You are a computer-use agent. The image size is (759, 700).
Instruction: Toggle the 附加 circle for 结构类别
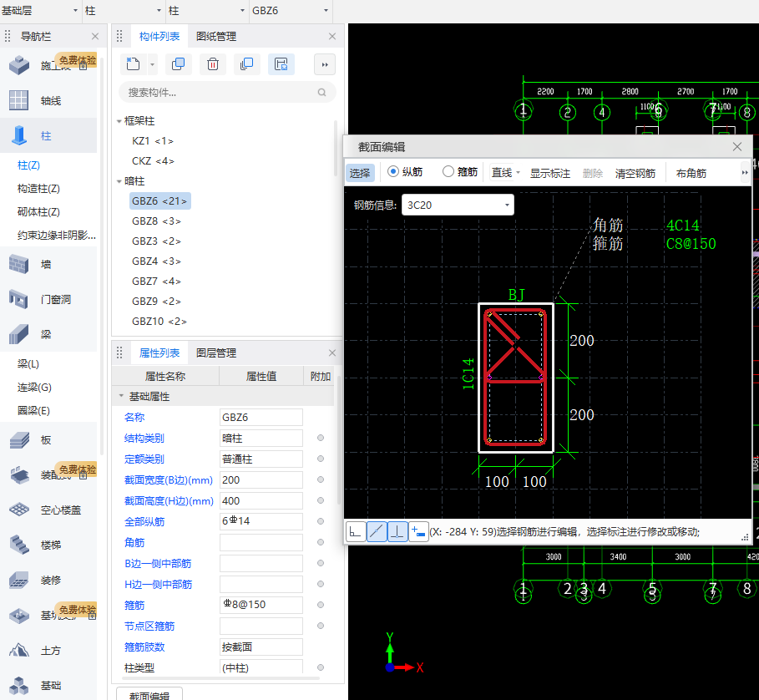[321, 438]
